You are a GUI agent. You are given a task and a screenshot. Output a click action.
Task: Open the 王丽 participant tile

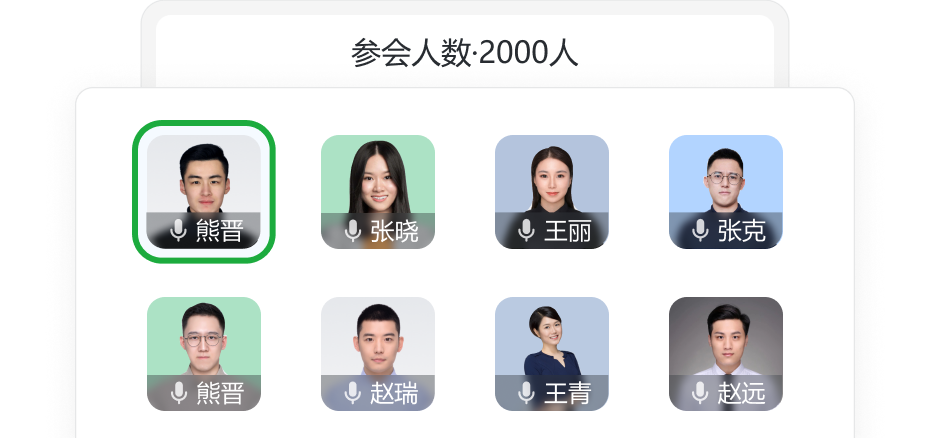[x=552, y=192]
